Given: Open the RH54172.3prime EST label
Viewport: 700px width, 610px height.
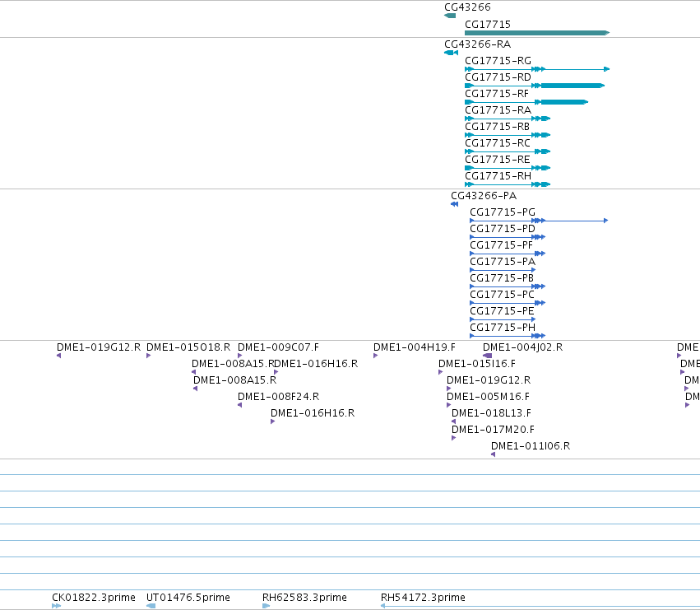Looking at the screenshot, I should pos(423,598).
